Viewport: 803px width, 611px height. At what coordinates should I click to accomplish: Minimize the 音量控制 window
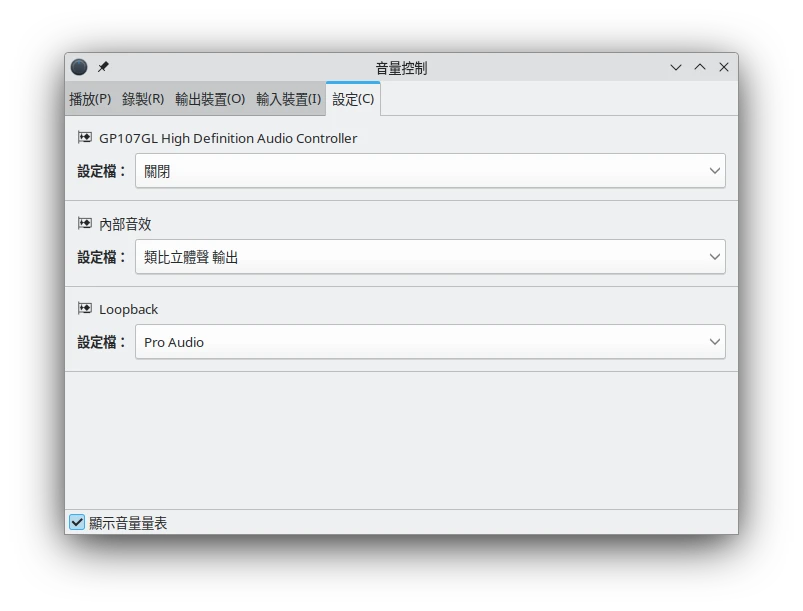(x=676, y=67)
